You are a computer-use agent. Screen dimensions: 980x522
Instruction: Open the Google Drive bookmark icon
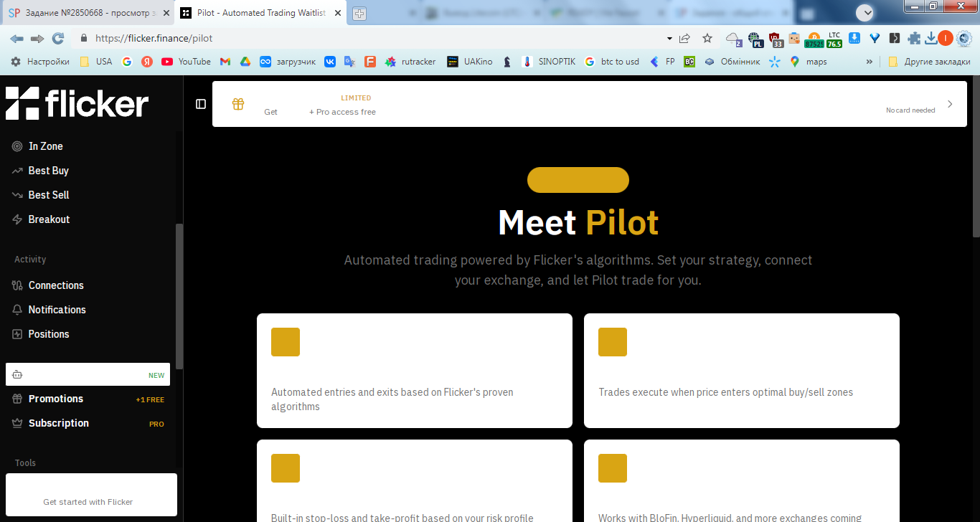pos(245,62)
